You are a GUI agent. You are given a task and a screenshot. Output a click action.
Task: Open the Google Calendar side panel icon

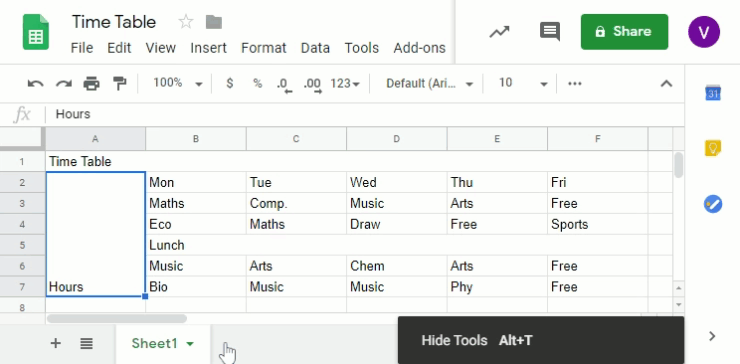tap(713, 93)
